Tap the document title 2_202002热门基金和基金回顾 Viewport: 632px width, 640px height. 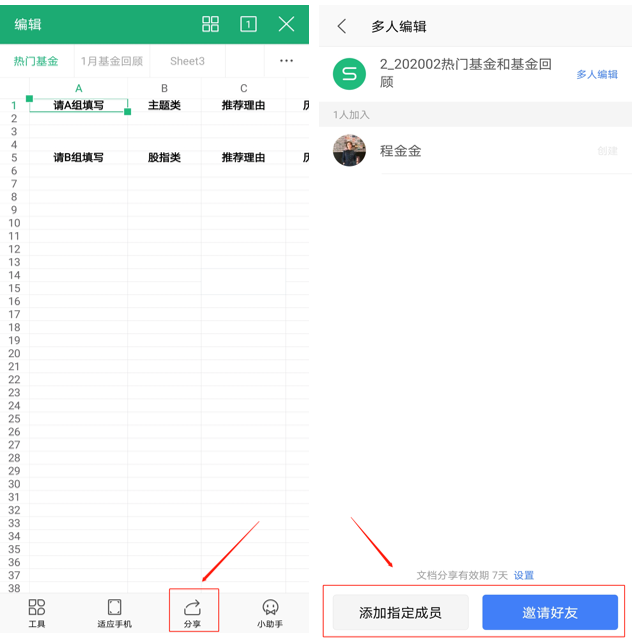[466, 73]
